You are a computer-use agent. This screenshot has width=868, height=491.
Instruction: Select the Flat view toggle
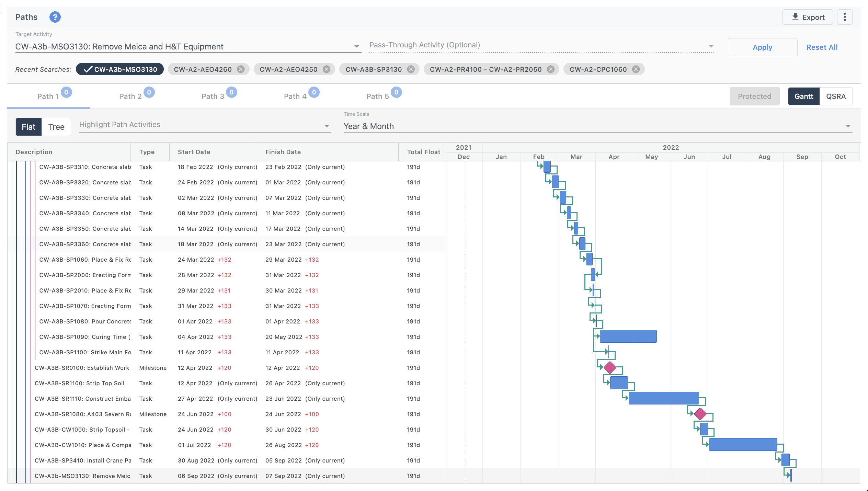[28, 127]
